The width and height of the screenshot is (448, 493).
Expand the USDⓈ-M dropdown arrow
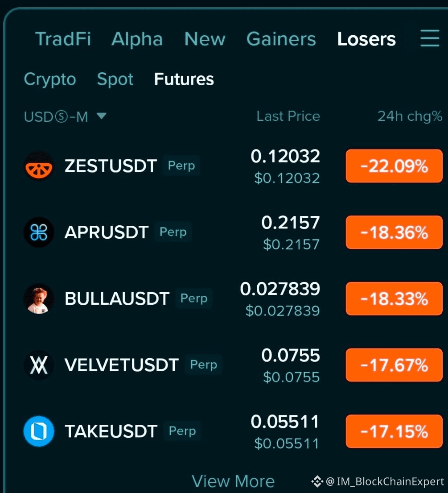pos(102,116)
